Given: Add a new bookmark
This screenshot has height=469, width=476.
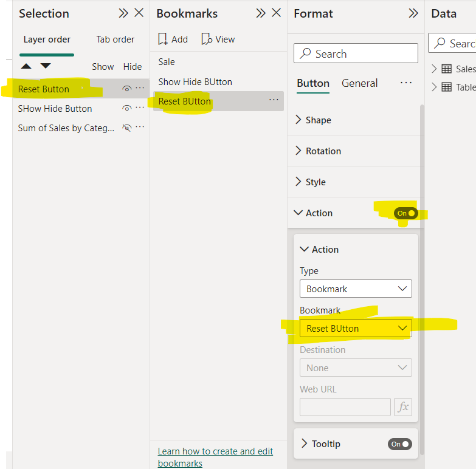Looking at the screenshot, I should click(173, 39).
